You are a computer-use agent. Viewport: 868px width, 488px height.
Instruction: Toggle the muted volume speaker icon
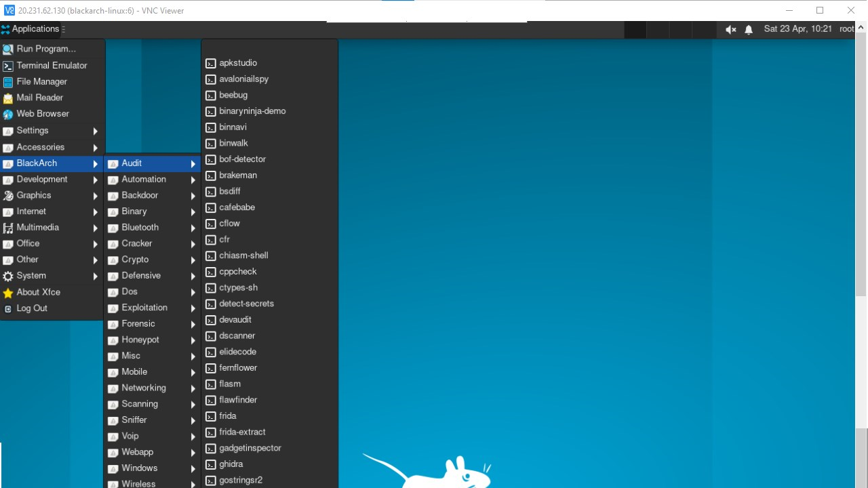point(730,29)
